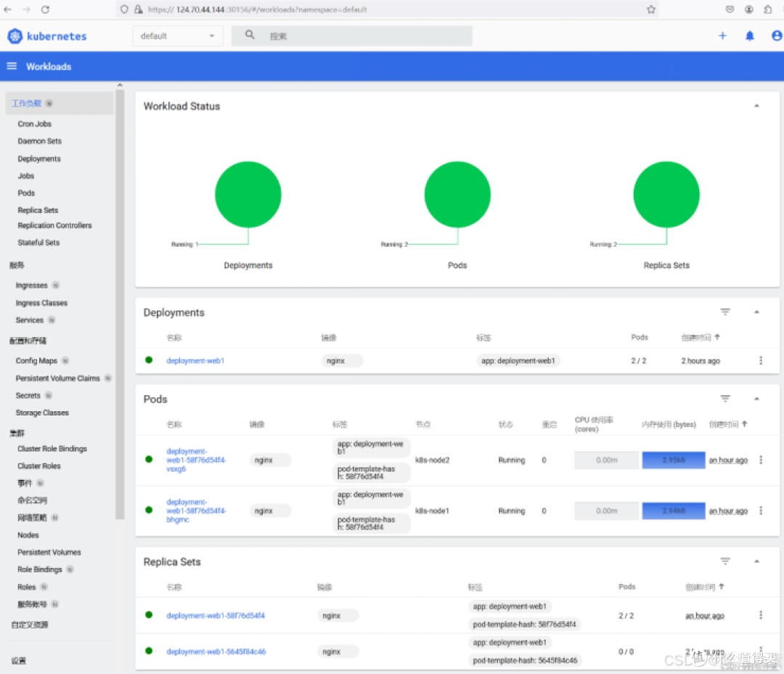784x674 pixels.
Task: Open Daemon Sets in sidebar
Action: point(39,141)
